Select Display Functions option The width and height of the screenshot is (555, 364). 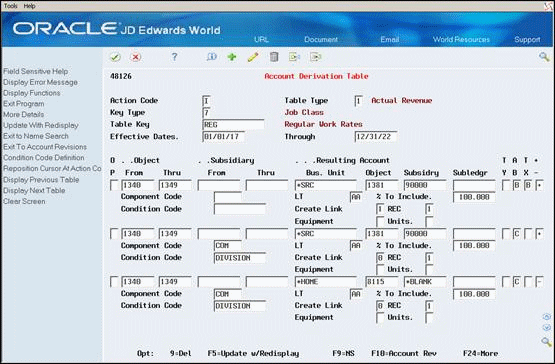coord(32,93)
